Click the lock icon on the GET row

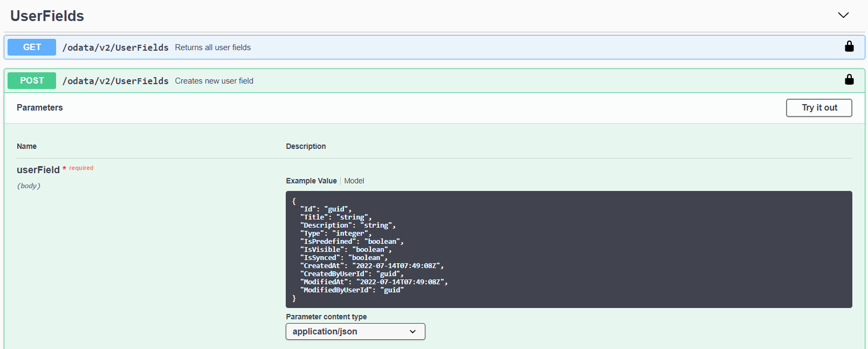tap(849, 47)
